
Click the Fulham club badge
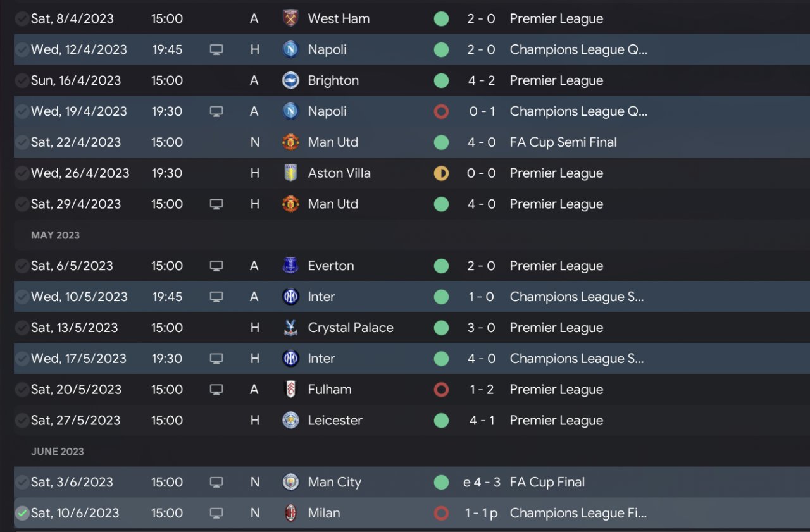coord(290,389)
